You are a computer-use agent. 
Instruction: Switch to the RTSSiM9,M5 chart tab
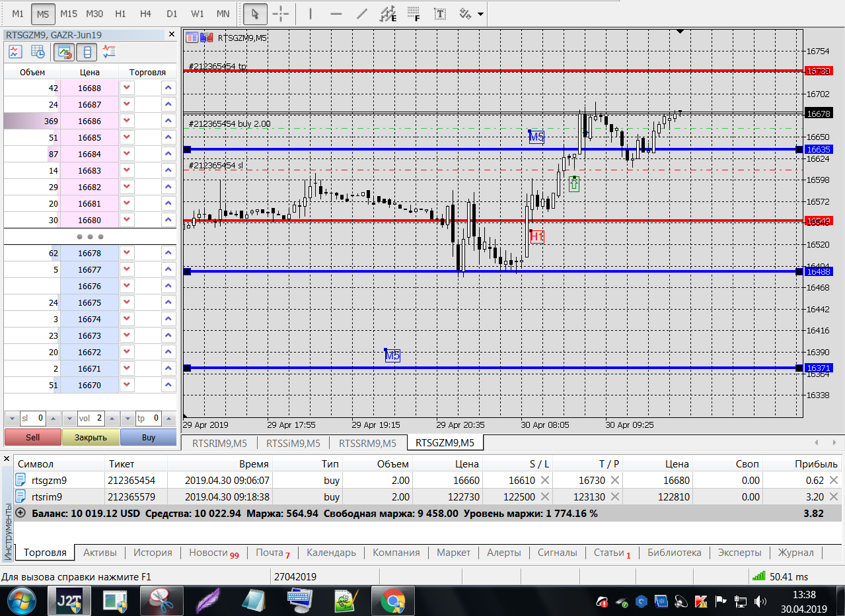pyautogui.click(x=293, y=443)
